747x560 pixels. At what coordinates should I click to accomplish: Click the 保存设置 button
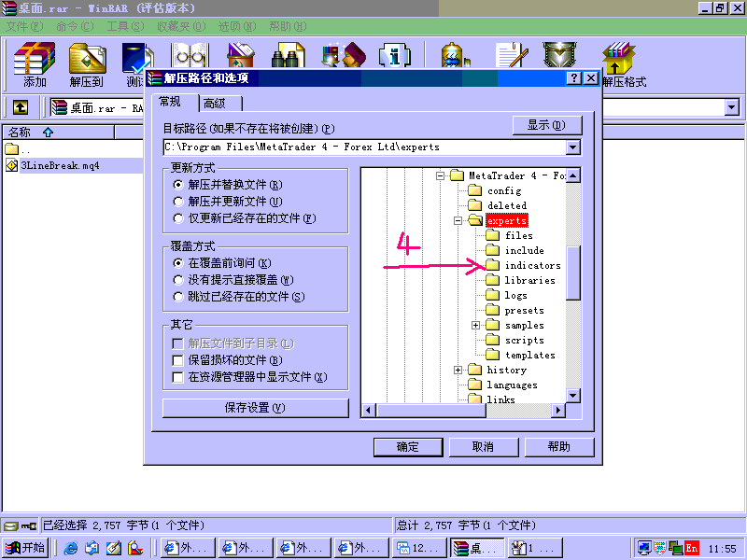click(x=255, y=409)
